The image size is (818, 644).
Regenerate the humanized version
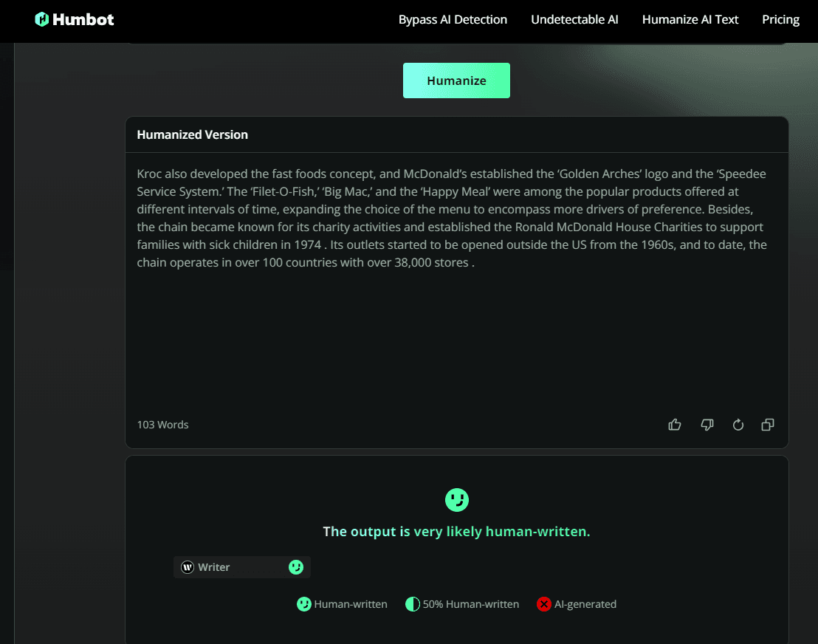click(738, 425)
